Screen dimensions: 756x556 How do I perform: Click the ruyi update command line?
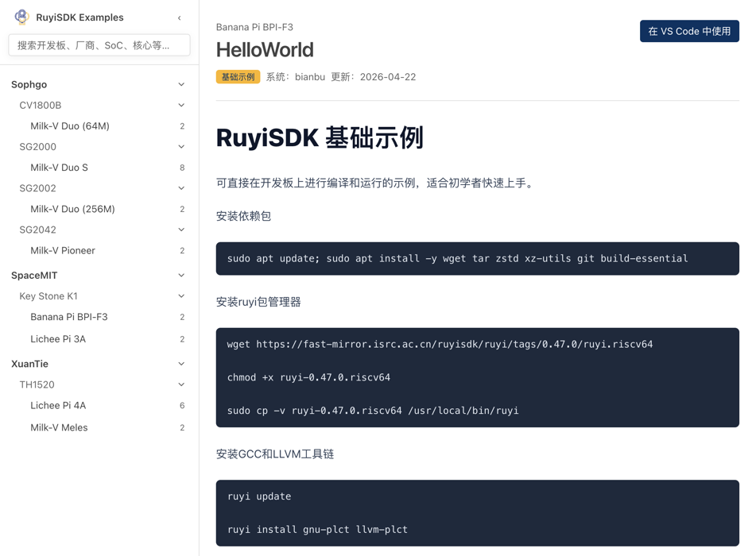[259, 496]
